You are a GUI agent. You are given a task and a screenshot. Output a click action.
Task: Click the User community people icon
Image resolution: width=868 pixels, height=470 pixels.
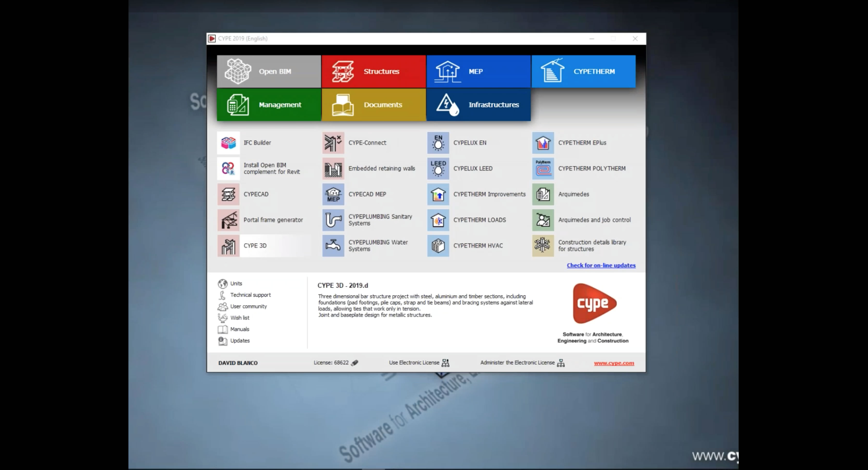[222, 307]
